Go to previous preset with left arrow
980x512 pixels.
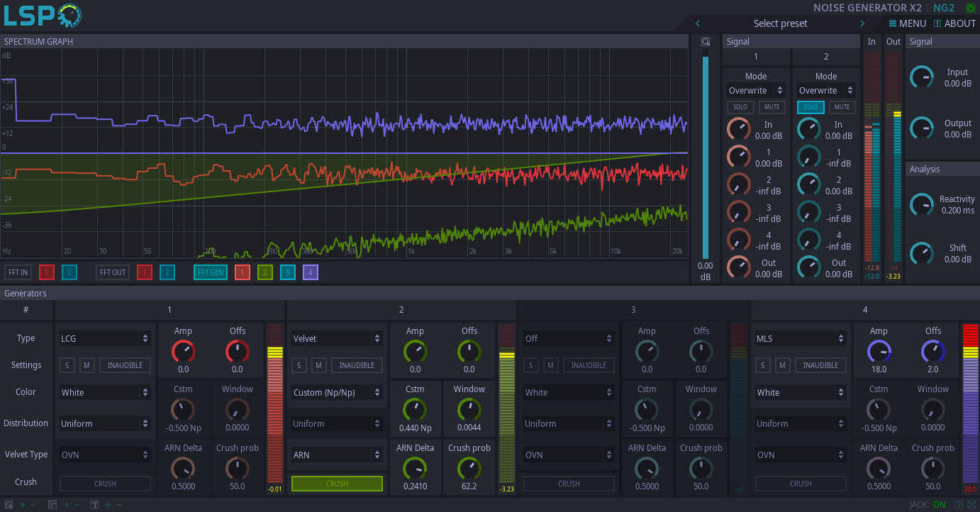(x=698, y=23)
